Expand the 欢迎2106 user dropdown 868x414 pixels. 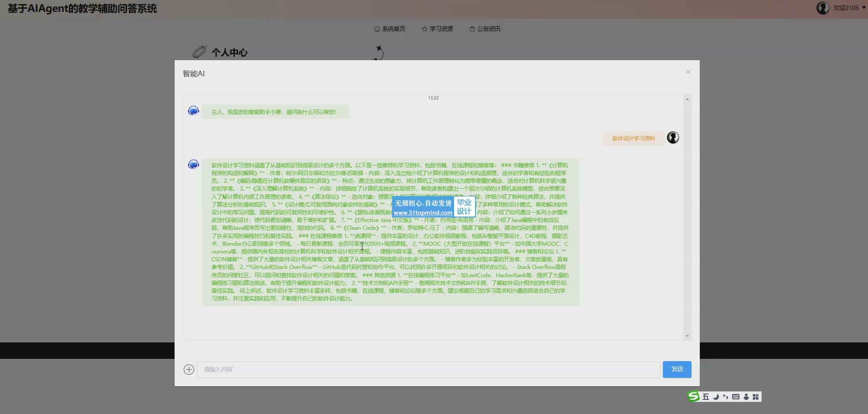pos(863,8)
